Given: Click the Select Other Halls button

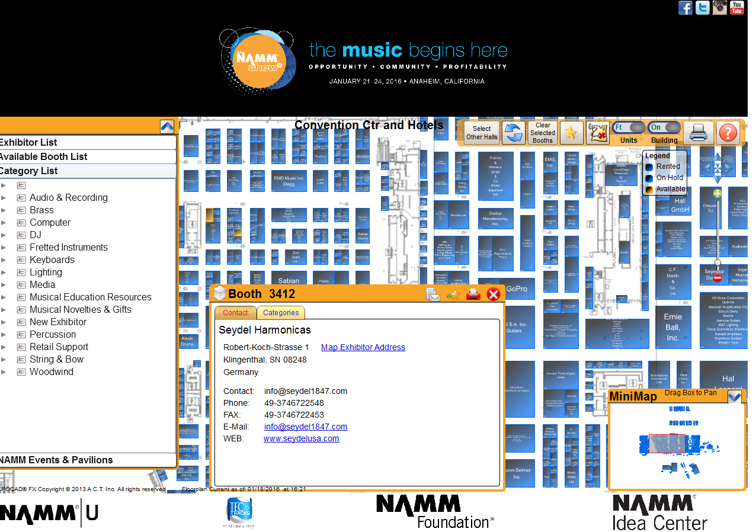Looking at the screenshot, I should pos(482,133).
